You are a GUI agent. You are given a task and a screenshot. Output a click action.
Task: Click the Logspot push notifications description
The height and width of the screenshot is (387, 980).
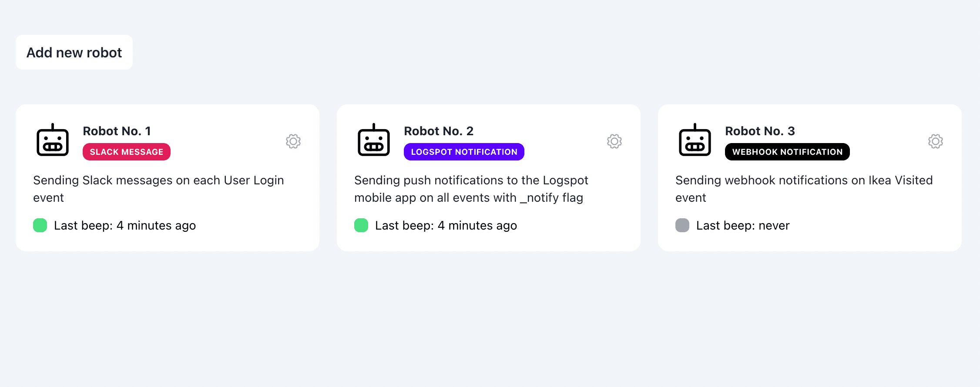471,189
